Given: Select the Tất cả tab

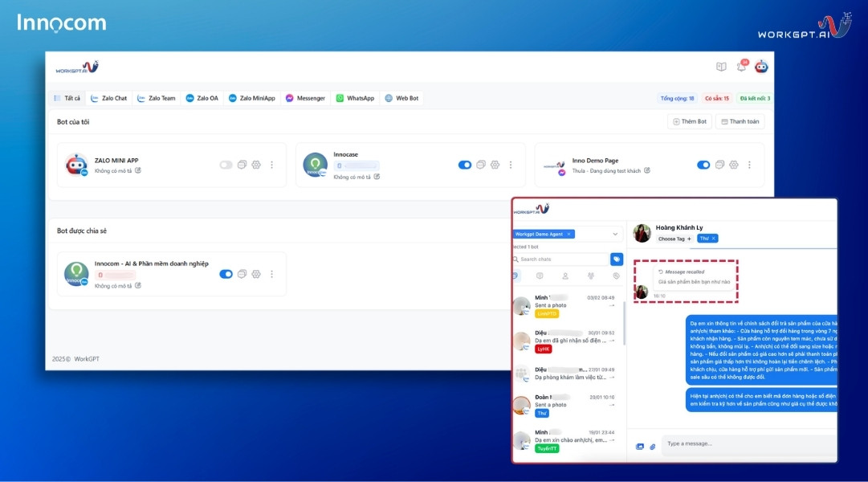Looking at the screenshot, I should click(67, 98).
